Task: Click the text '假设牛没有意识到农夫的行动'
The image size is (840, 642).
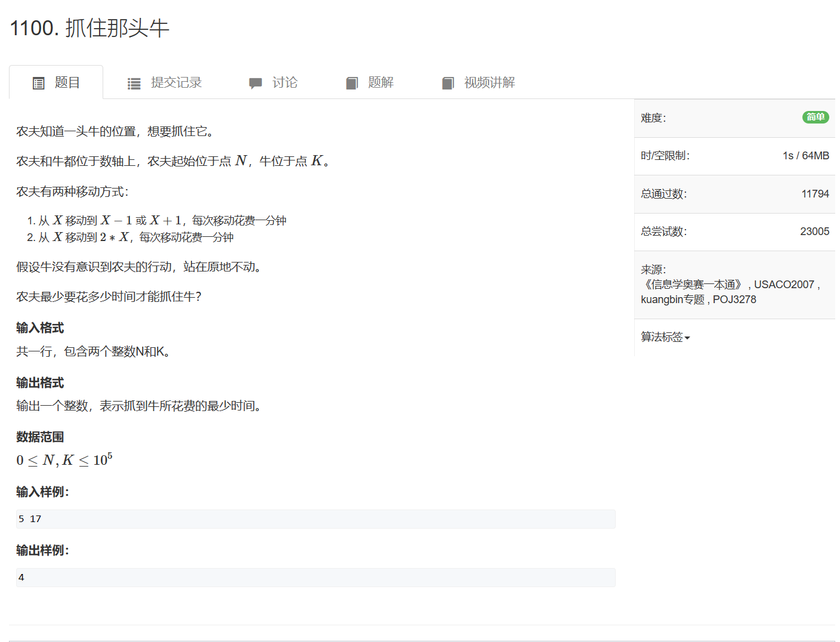Action: tap(94, 267)
